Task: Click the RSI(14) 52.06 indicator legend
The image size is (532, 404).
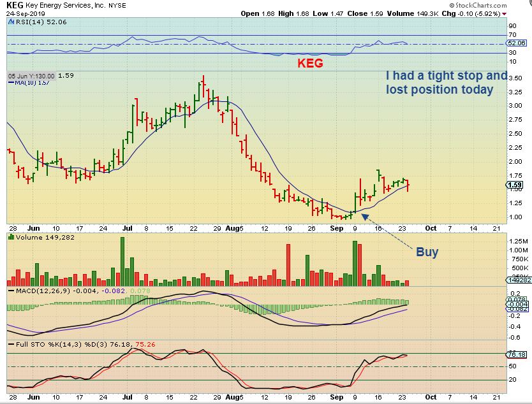Action: (40, 22)
